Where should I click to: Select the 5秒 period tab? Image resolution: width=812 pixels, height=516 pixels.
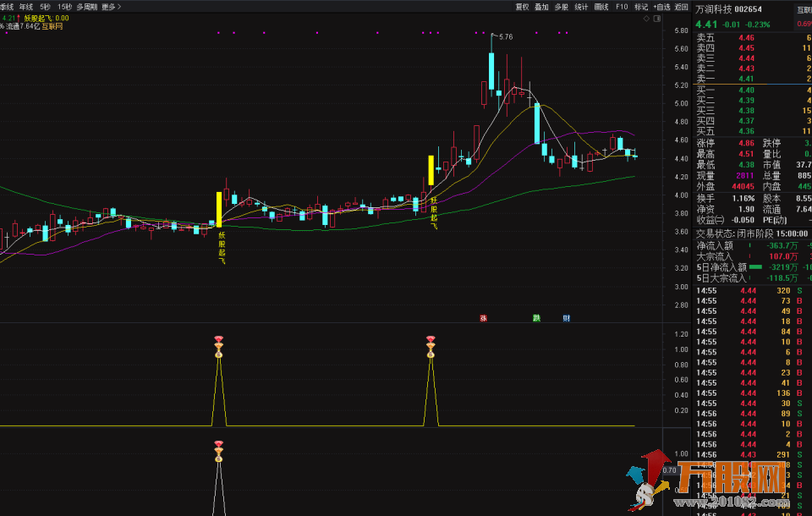[46, 6]
